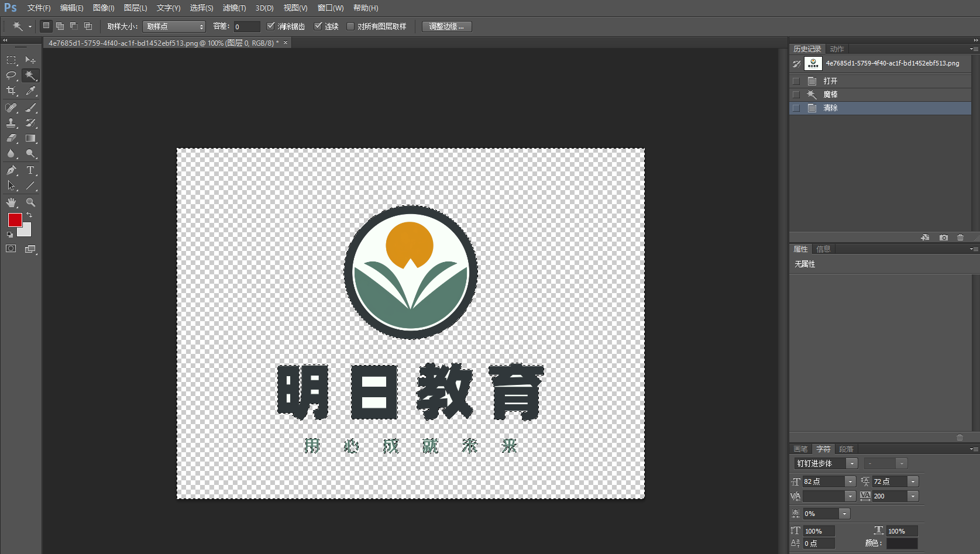Choose Subtract from Selection mode

click(x=74, y=26)
